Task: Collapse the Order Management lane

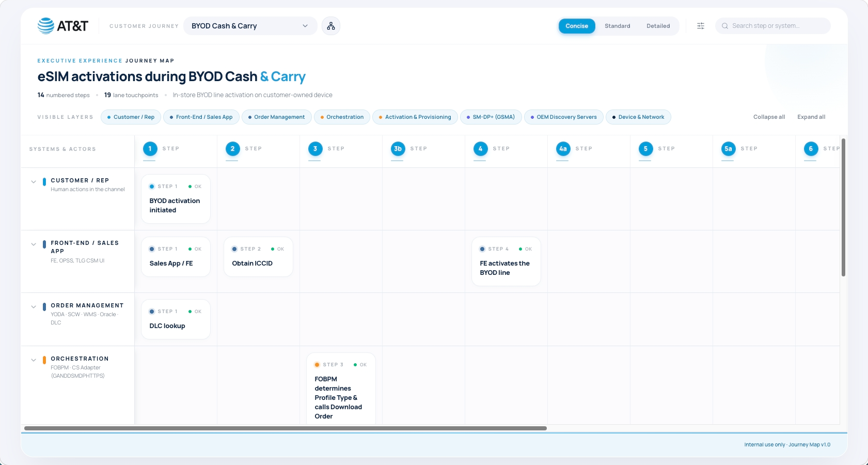Action: click(34, 307)
